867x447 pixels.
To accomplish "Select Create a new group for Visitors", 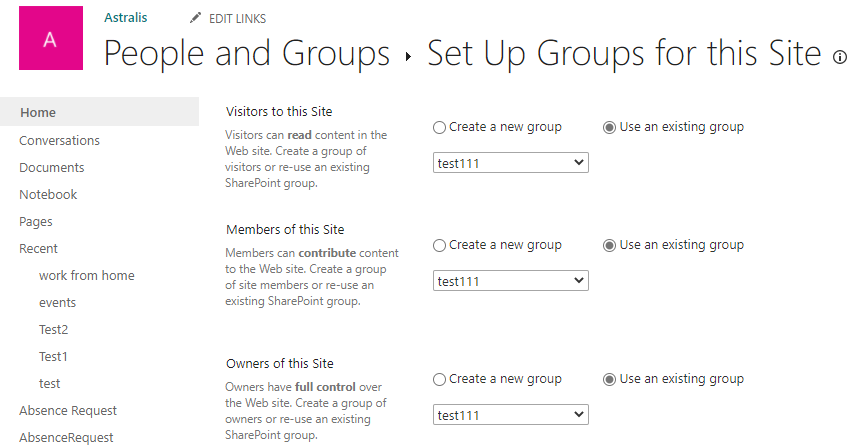I will [439, 128].
